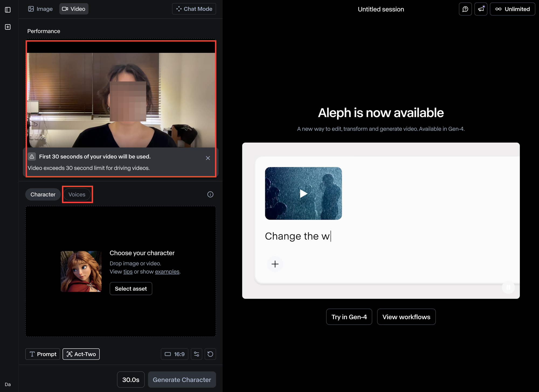The width and height of the screenshot is (539, 392).
Task: Open the examples link
Action: pyautogui.click(x=167, y=272)
